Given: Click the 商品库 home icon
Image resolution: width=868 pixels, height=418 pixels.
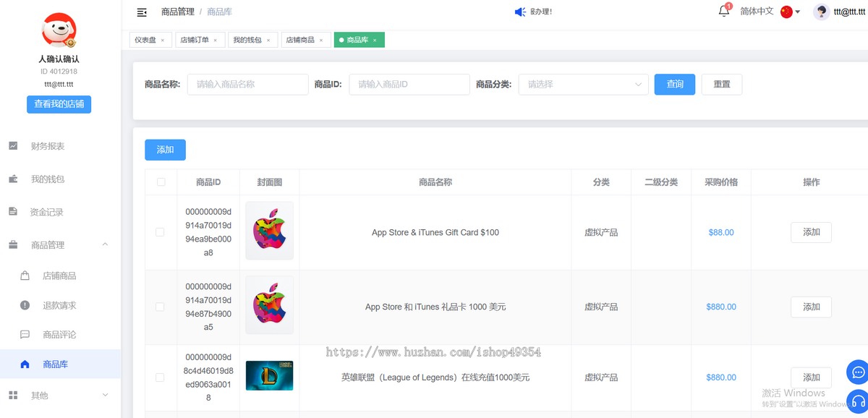Looking at the screenshot, I should 25,364.
